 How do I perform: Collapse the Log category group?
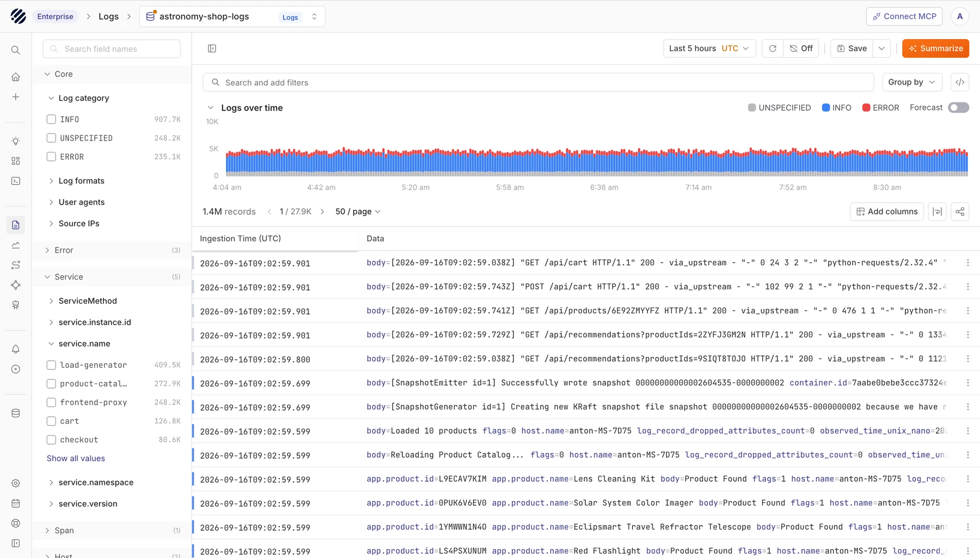click(x=51, y=98)
